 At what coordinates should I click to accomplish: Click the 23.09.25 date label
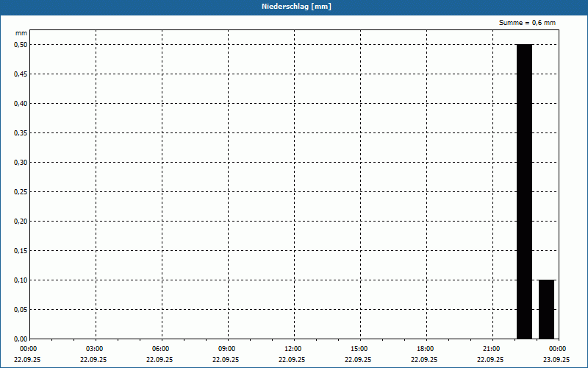coord(556,360)
